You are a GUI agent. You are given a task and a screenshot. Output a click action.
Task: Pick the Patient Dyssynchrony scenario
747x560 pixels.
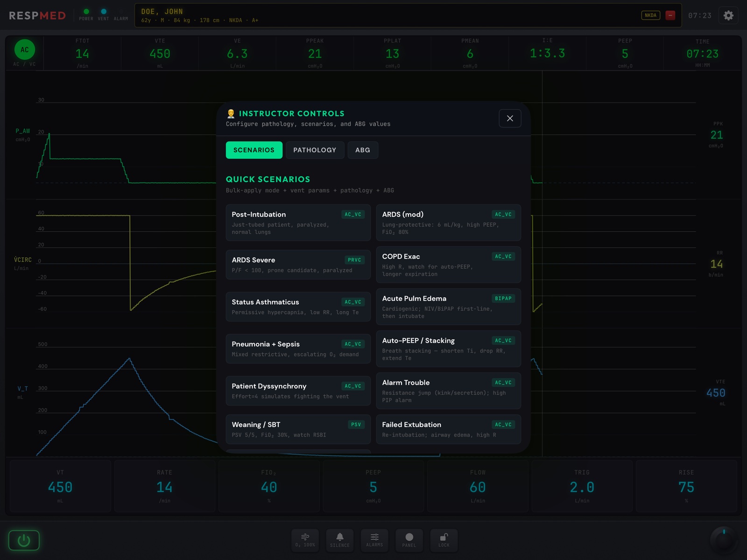pos(298,391)
